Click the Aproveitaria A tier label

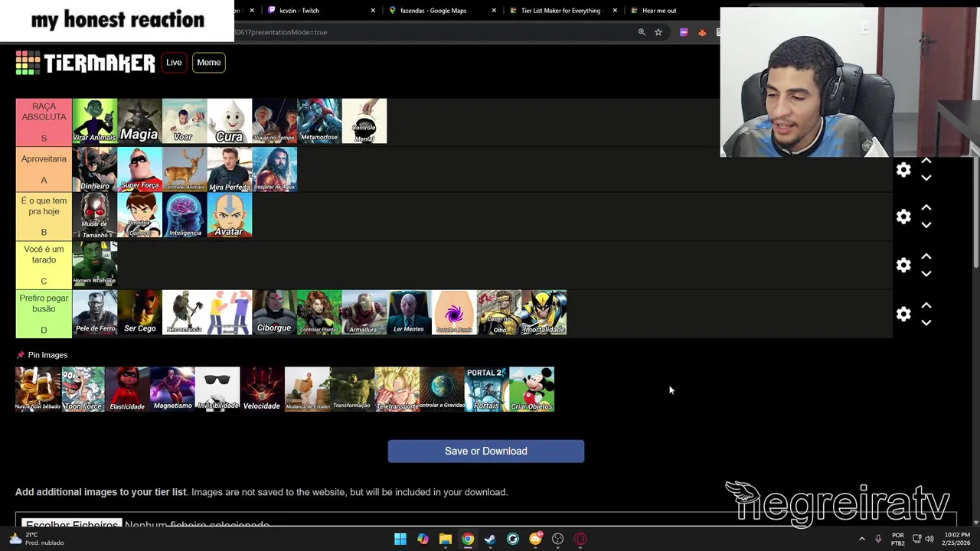[44, 169]
